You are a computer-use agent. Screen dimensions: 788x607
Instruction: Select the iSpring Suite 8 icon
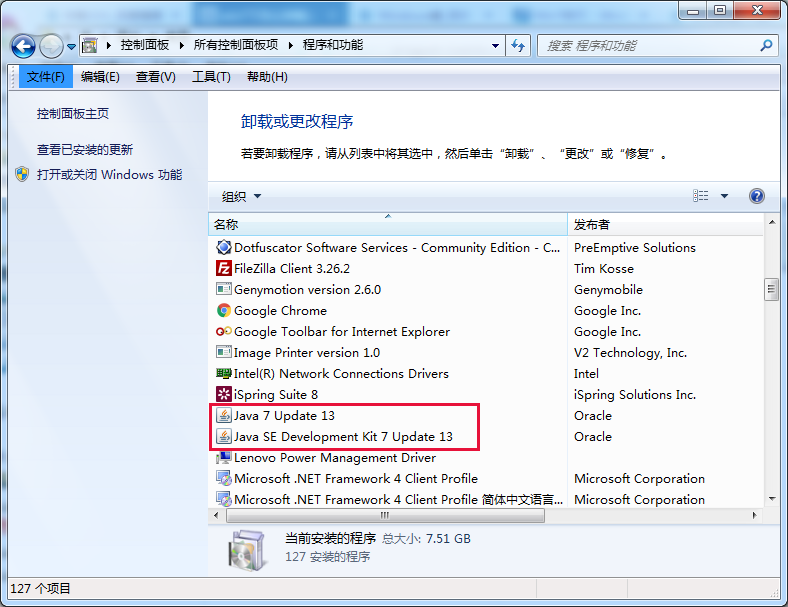pyautogui.click(x=223, y=394)
